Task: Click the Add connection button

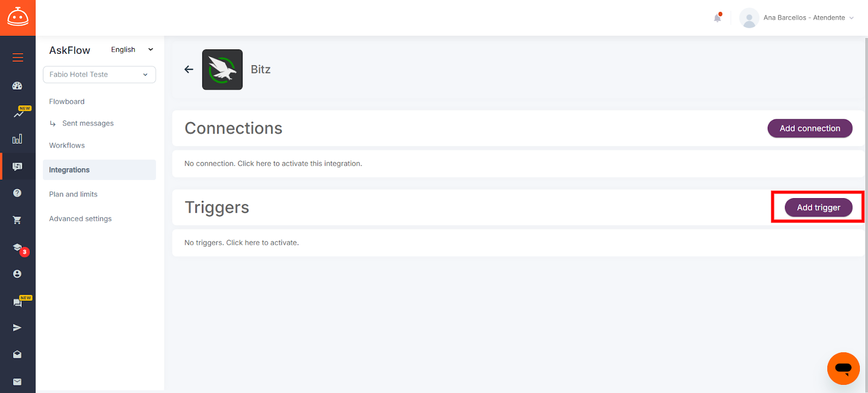Action: tap(809, 128)
